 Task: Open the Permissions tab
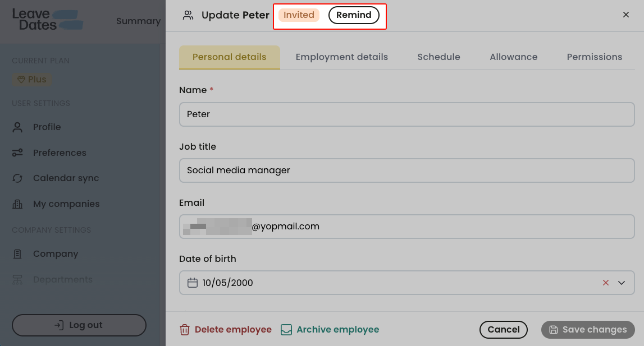coord(594,57)
